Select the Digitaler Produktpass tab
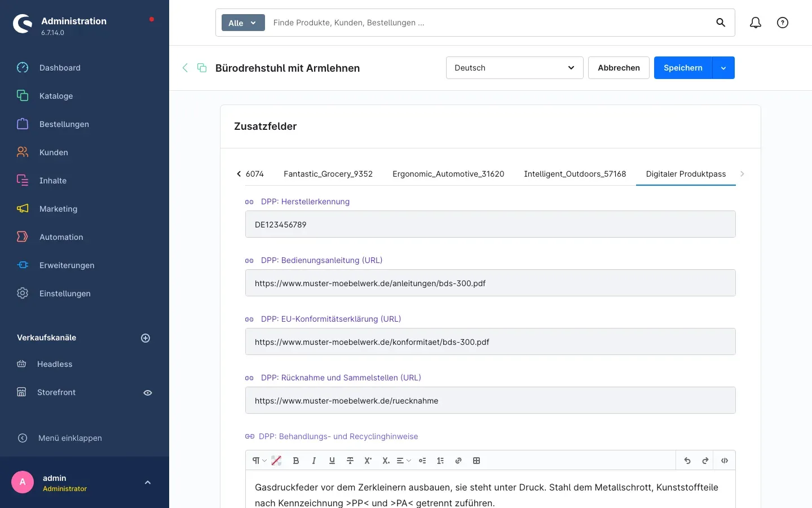812x508 pixels. pyautogui.click(x=686, y=174)
